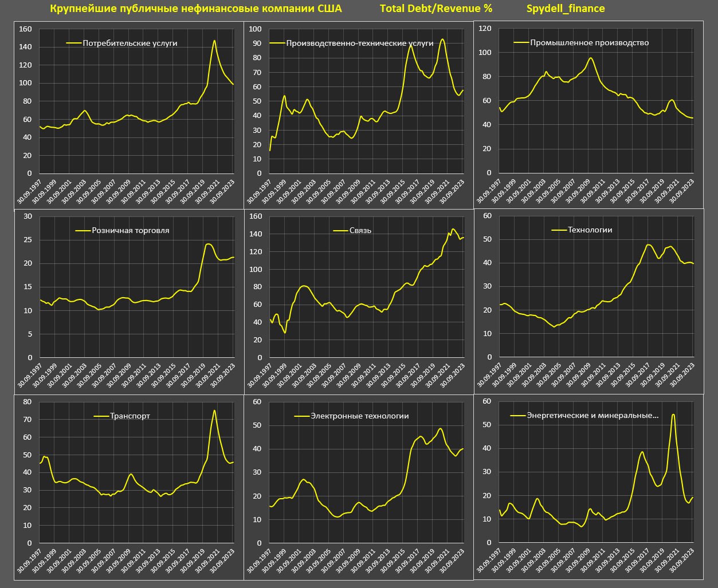The height and width of the screenshot is (588, 718).
Task: Click the "Транспорт" legend label
Action: coord(130,416)
